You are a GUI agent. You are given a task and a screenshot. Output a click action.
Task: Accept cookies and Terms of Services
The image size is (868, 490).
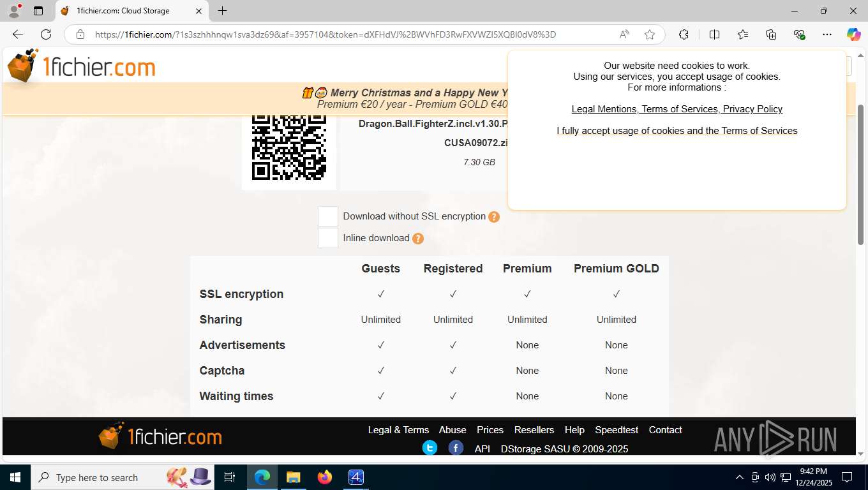click(x=677, y=131)
